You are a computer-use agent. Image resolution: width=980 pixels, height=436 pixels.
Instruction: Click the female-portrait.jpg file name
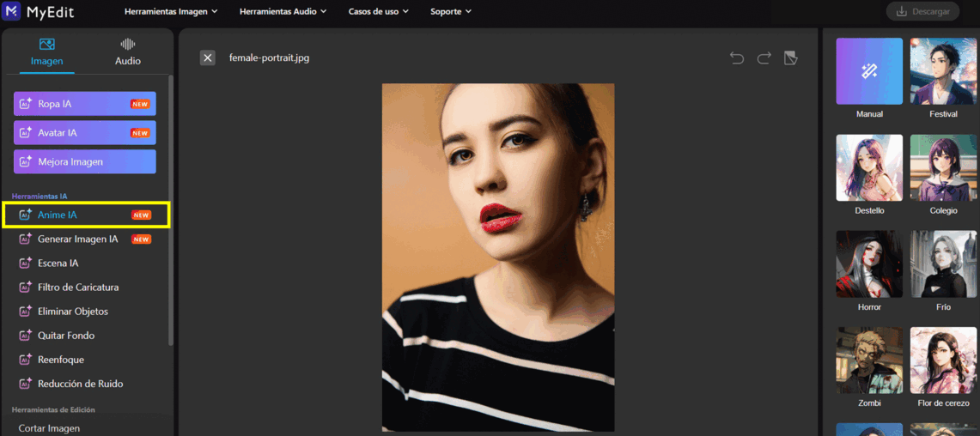coord(270,58)
